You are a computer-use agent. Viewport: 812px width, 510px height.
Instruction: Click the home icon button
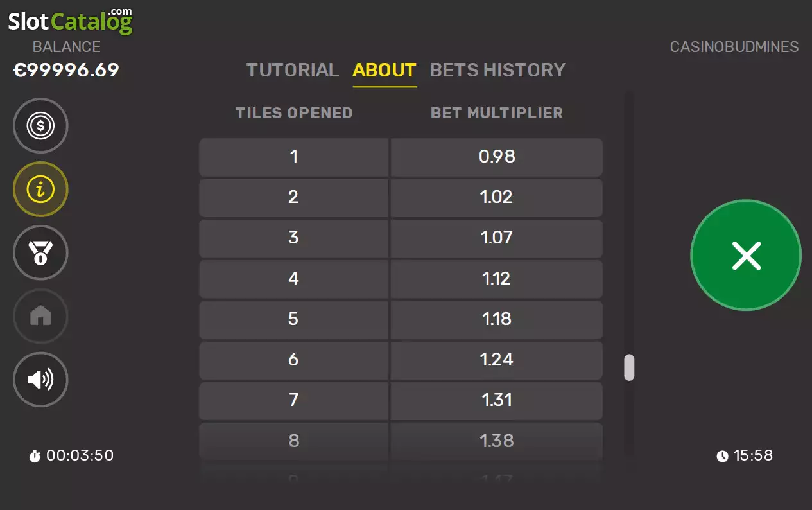click(40, 316)
